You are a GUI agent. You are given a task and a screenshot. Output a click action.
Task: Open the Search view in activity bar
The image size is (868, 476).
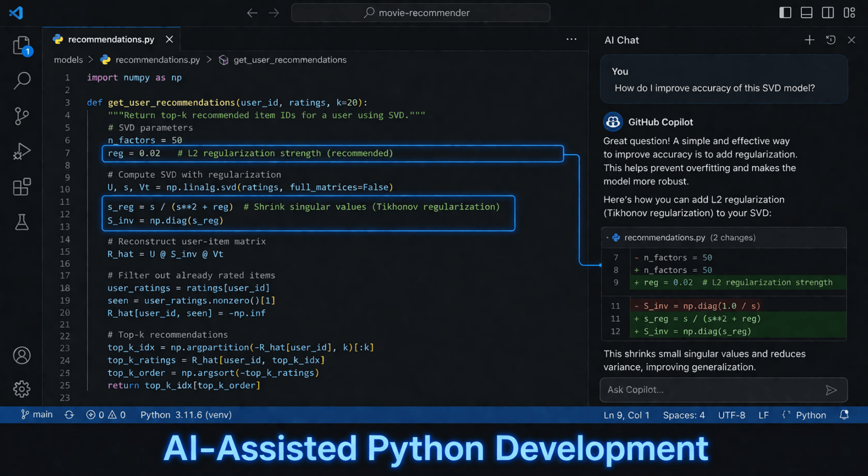[21, 81]
